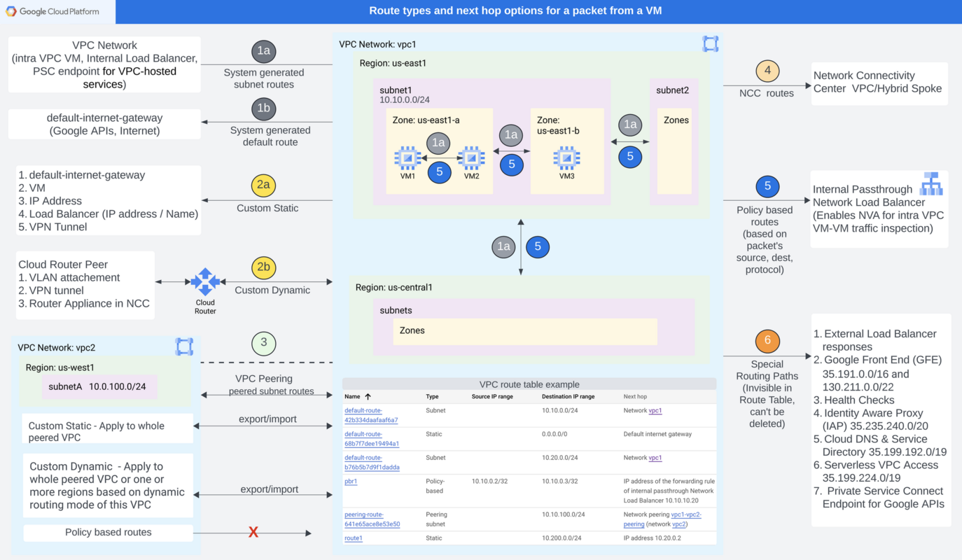The height and width of the screenshot is (560, 962).
Task: Click the red X on Policy based routes arrow
Action: click(x=253, y=532)
